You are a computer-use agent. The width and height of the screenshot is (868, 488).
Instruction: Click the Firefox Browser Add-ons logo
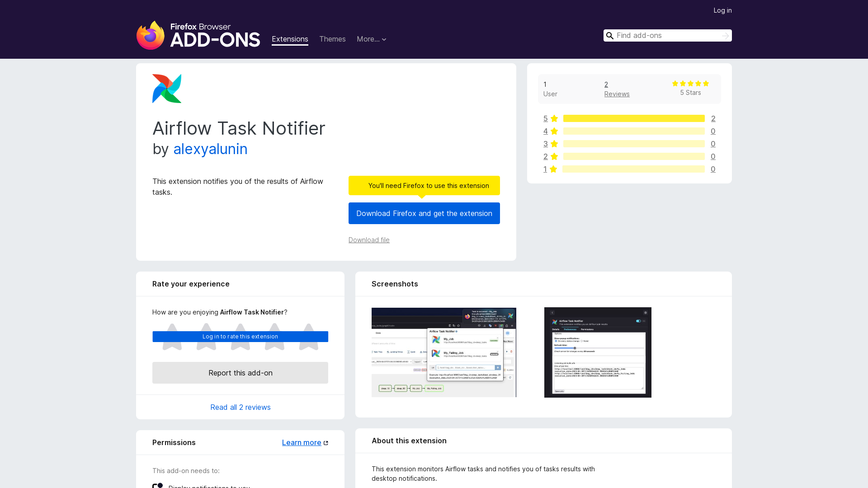tap(198, 35)
